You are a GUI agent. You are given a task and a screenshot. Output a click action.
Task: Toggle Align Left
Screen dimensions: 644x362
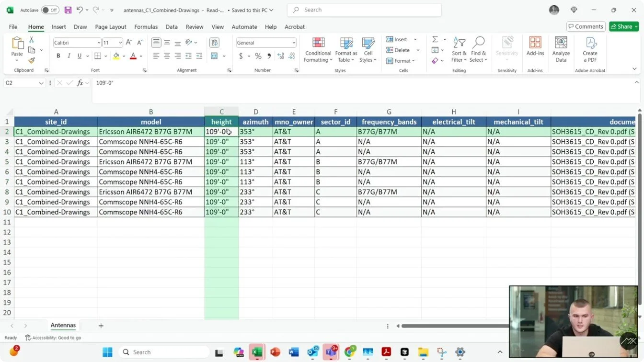pos(156,56)
